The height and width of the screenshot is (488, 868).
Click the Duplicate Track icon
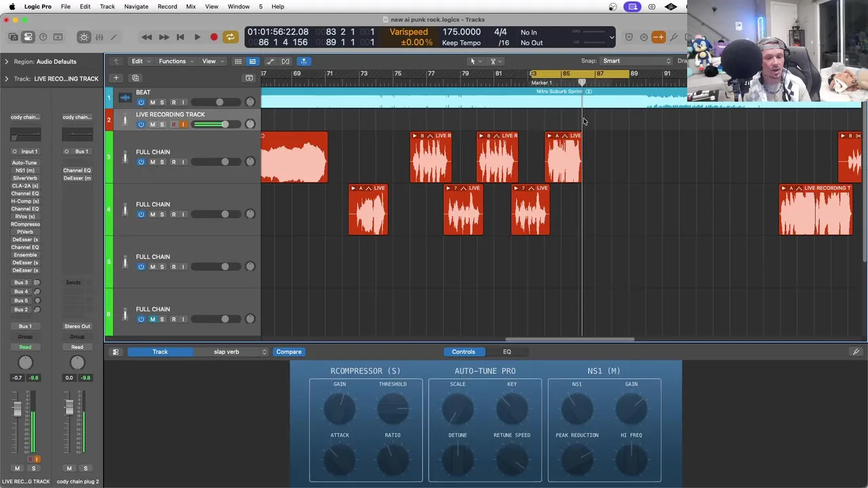[x=135, y=78]
